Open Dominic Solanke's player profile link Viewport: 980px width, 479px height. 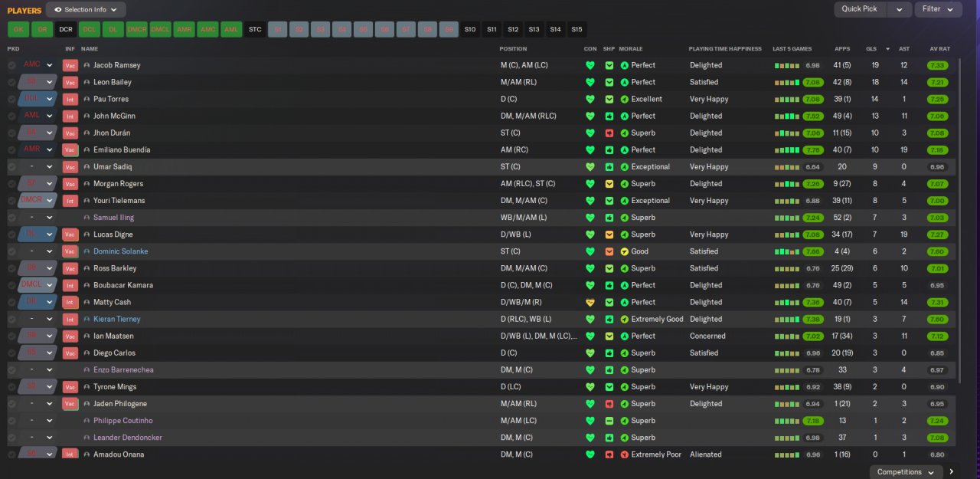point(121,251)
